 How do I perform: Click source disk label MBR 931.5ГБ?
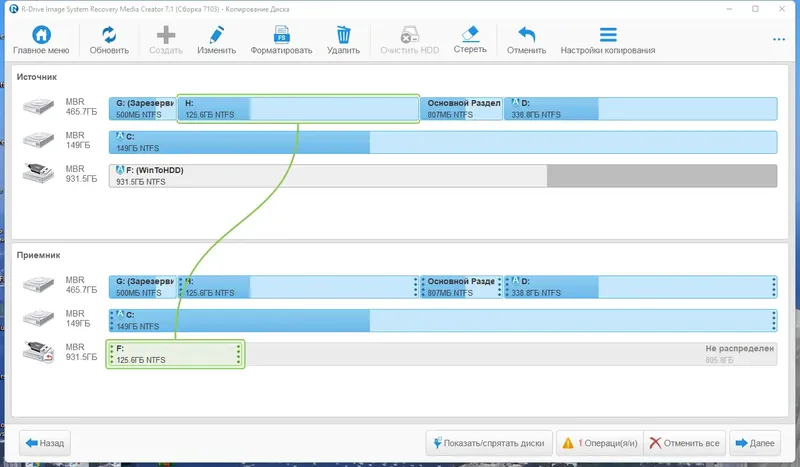81,174
